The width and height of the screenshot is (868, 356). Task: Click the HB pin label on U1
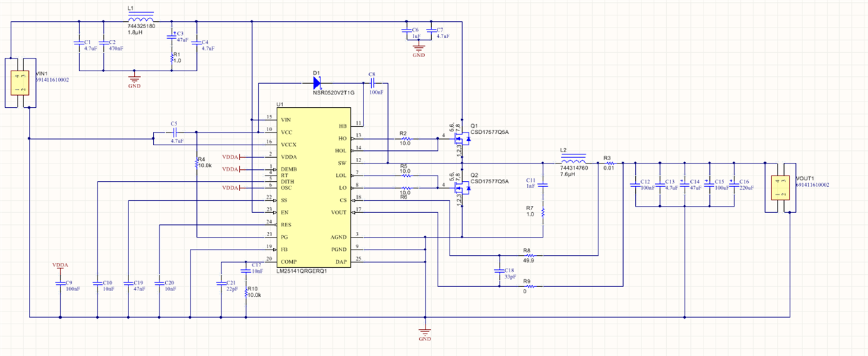pos(343,126)
